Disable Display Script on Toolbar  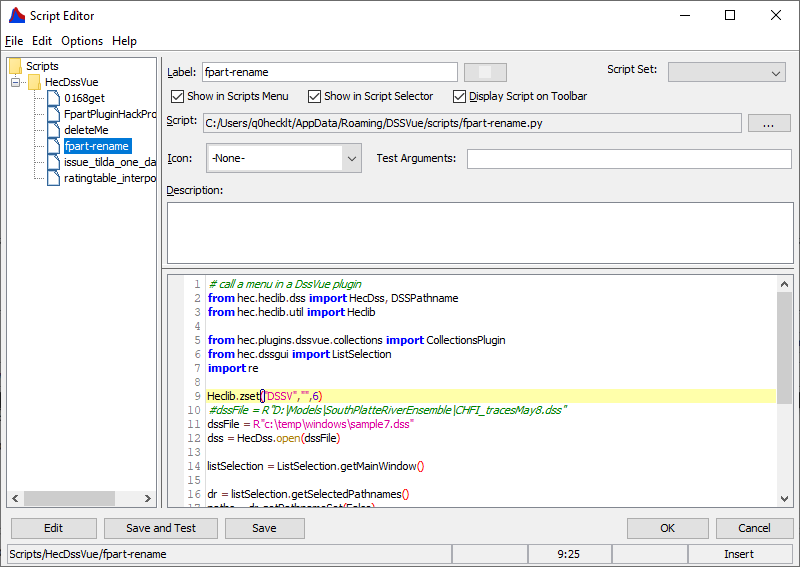(460, 97)
